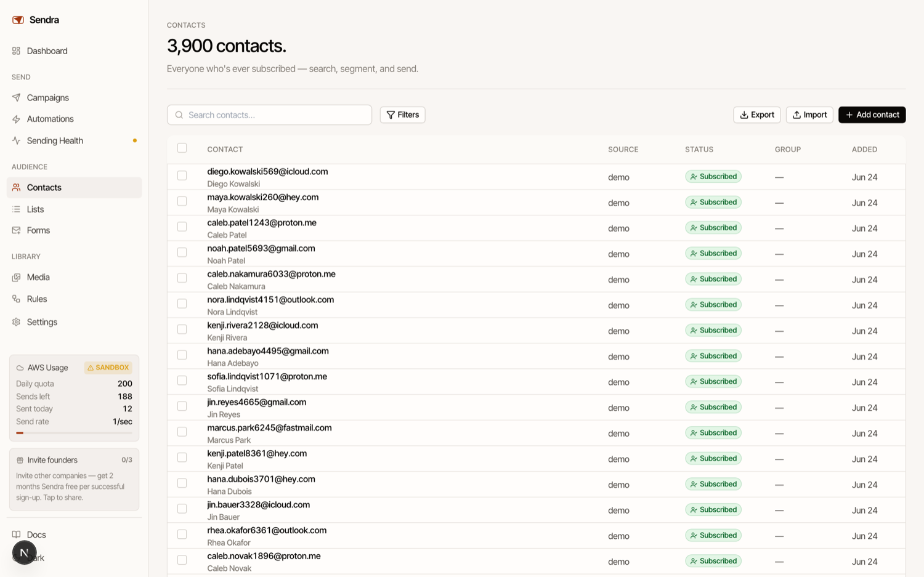Navigate to Sending Health
The image size is (924, 577).
tap(74, 140)
